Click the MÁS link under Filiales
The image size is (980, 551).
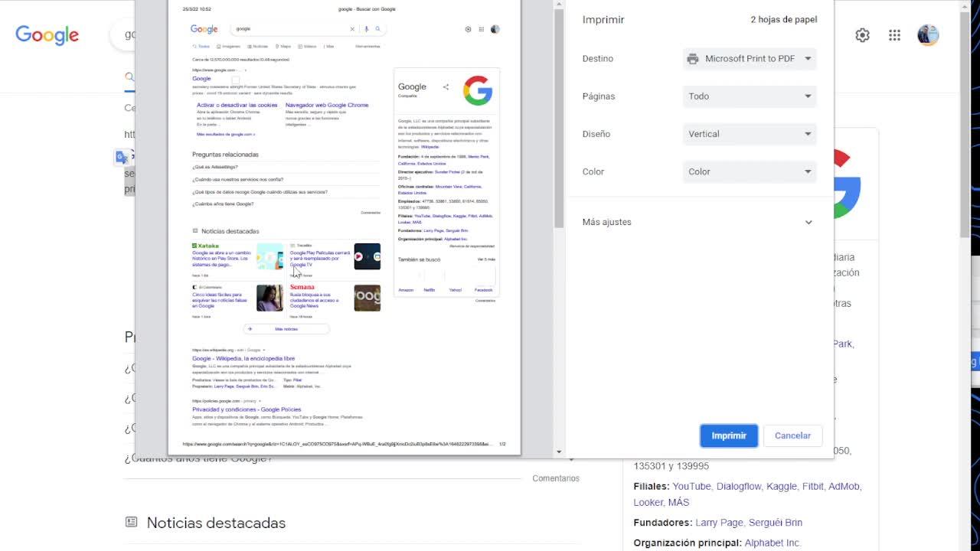coord(678,503)
